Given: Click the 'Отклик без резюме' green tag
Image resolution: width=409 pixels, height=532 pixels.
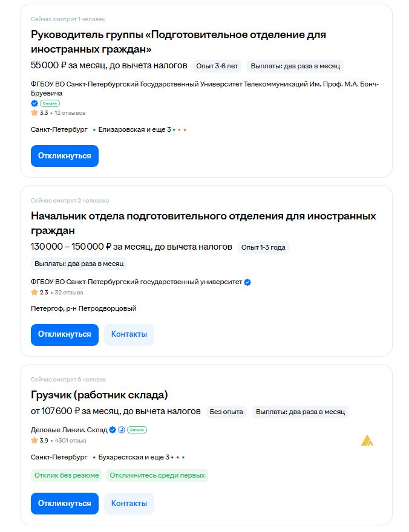Looking at the screenshot, I should click(67, 475).
